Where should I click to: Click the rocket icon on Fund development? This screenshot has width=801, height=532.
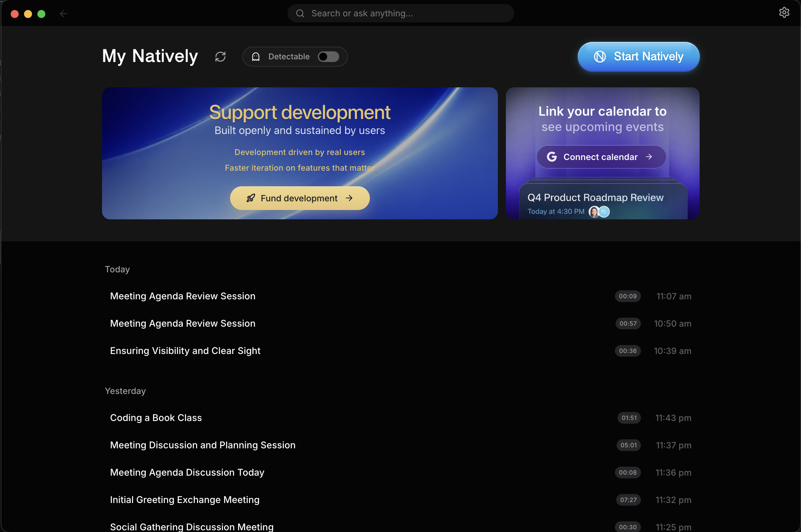[x=251, y=198]
